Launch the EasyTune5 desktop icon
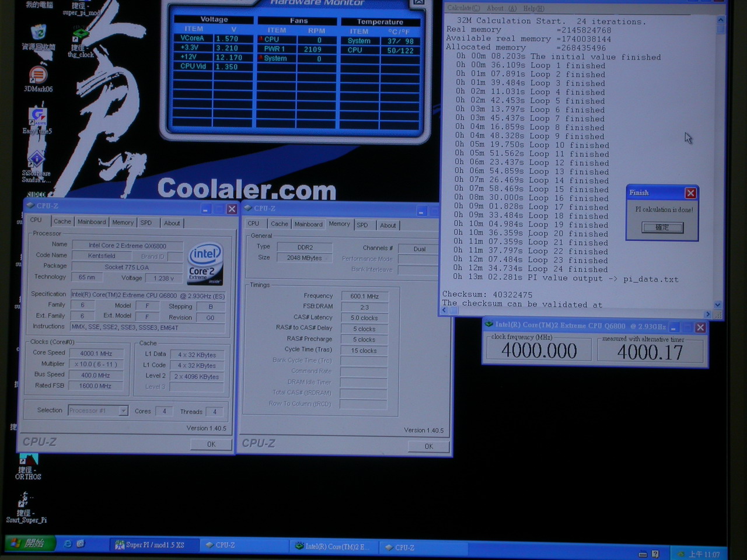 pos(38,116)
